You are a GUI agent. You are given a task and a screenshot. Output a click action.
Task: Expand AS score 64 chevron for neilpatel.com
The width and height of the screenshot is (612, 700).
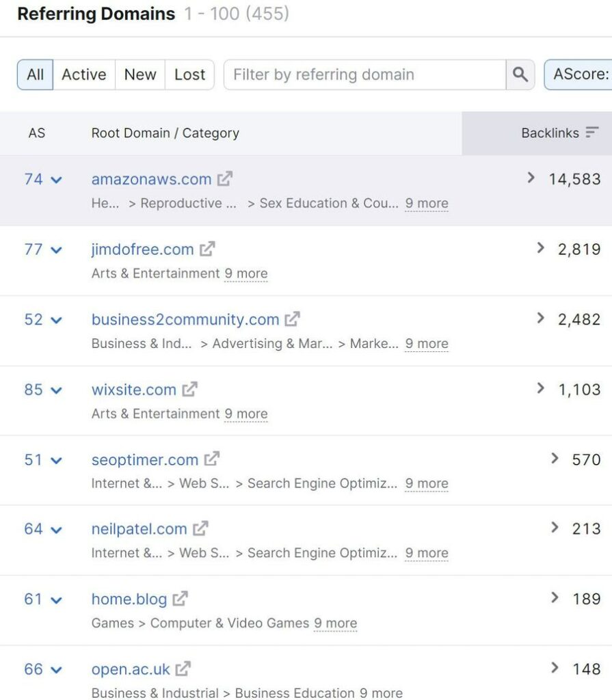point(56,530)
